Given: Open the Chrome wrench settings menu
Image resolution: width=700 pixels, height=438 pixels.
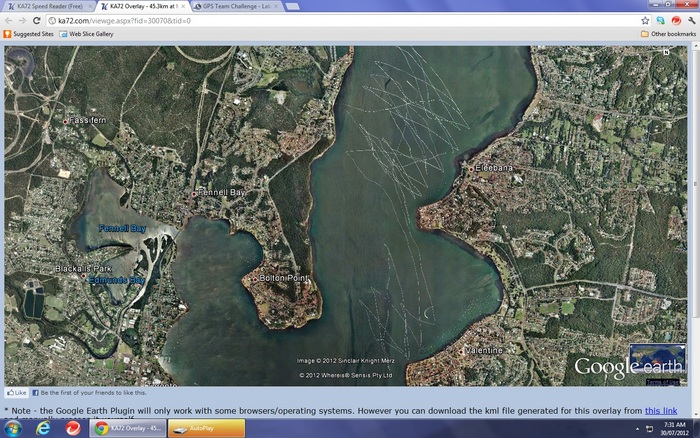Looking at the screenshot, I should [x=691, y=20].
